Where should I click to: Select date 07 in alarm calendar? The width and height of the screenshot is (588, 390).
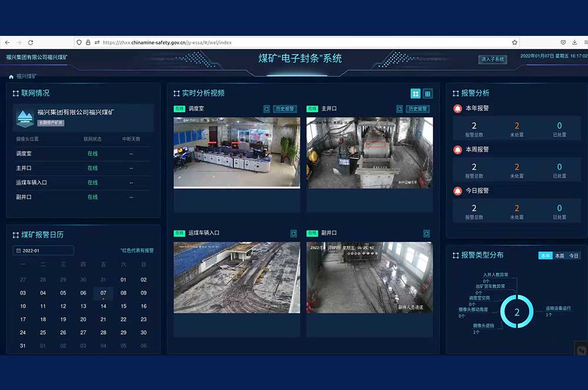coord(103,293)
